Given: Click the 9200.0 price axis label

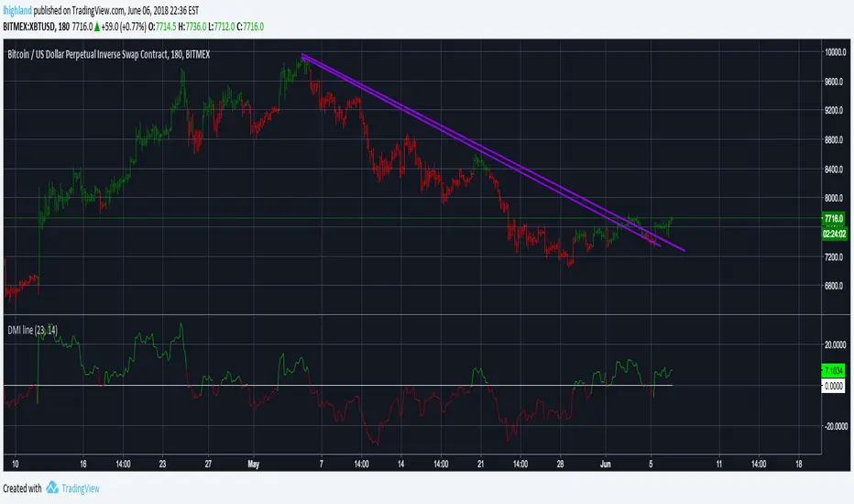Looking at the screenshot, I should tap(834, 110).
